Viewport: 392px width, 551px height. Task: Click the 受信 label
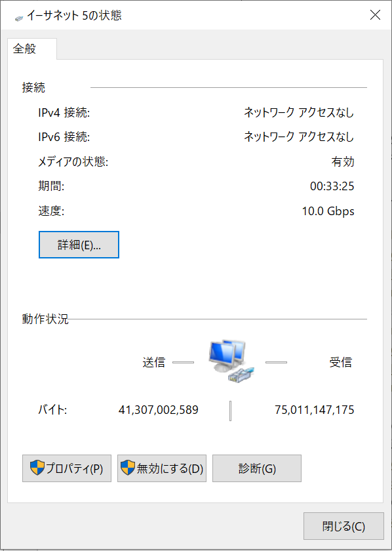[x=341, y=362]
